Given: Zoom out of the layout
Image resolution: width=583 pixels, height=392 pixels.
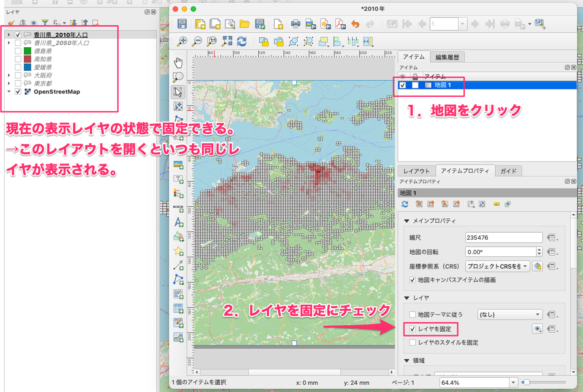Looking at the screenshot, I should [197, 41].
